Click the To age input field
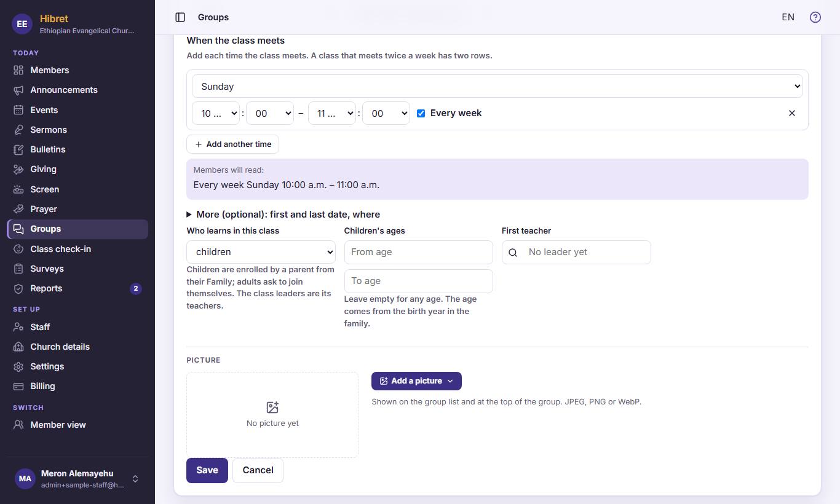Viewport: 840px width, 504px height. coord(419,281)
